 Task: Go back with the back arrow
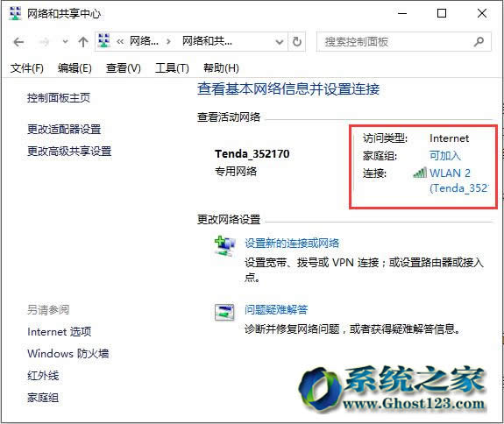(x=18, y=42)
